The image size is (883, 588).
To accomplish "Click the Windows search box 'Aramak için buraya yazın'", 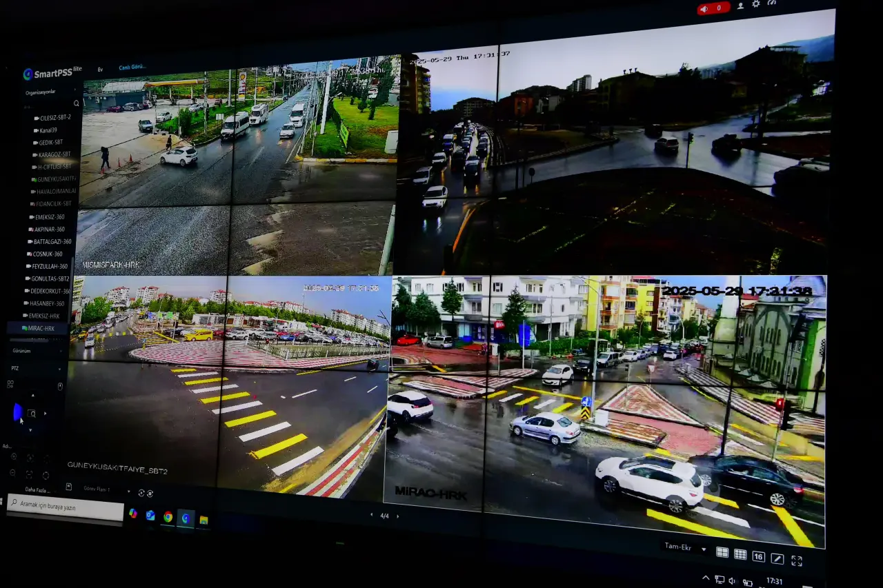I will (66, 508).
